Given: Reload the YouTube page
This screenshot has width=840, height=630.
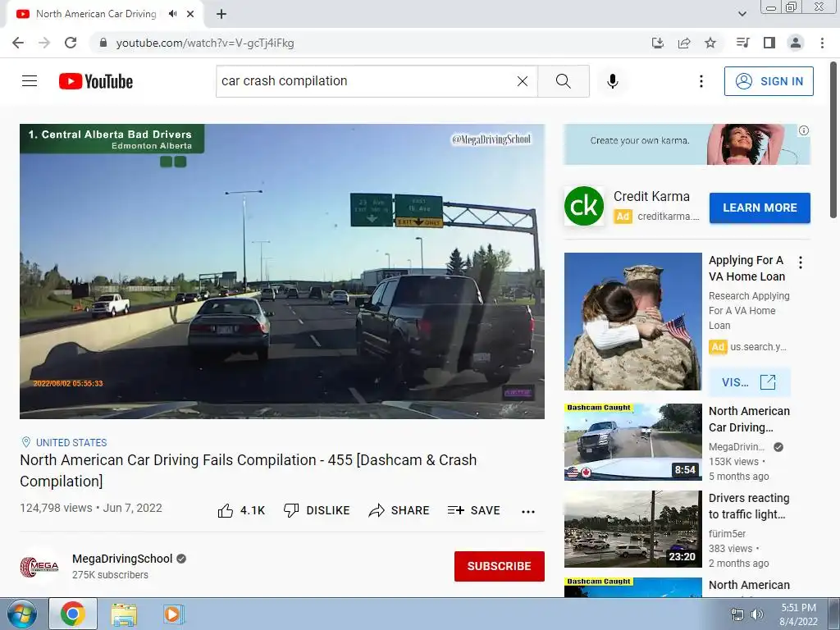Looking at the screenshot, I should point(71,43).
